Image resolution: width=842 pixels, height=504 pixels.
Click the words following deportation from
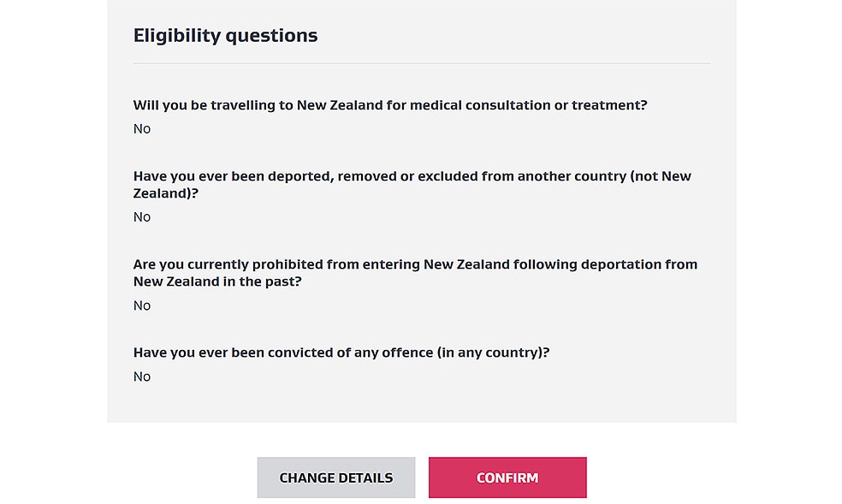(x=606, y=264)
